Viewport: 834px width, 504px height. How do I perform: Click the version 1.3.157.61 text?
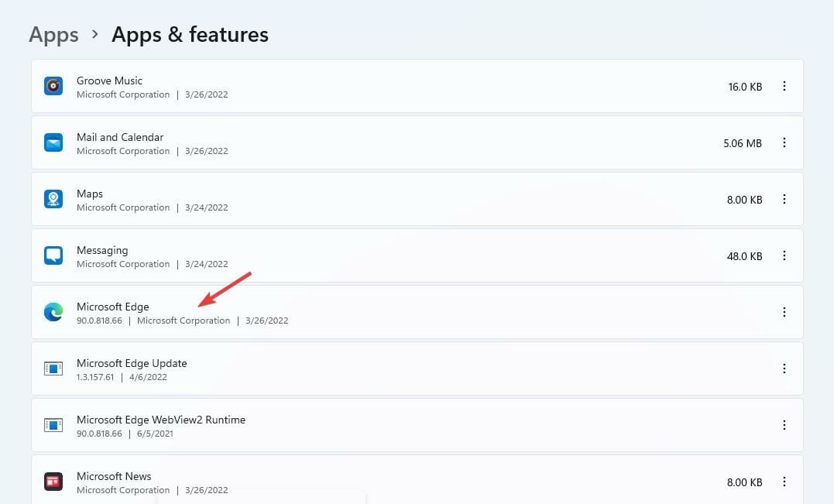(95, 377)
